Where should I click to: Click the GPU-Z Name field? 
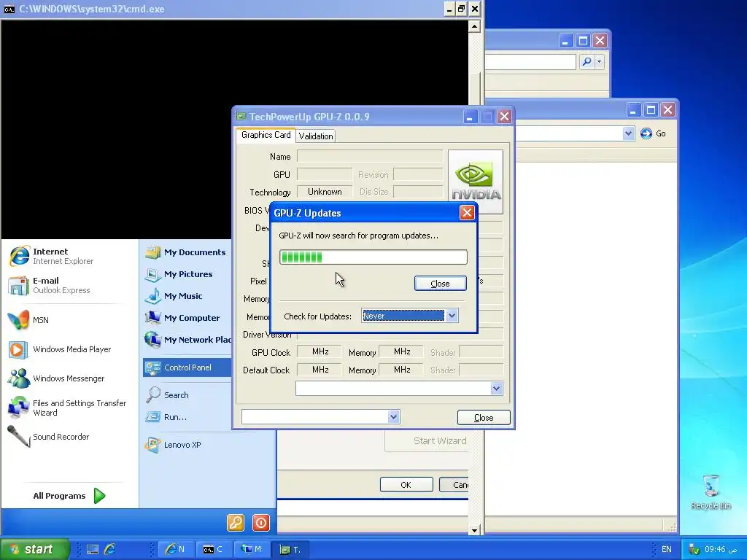[x=370, y=156]
